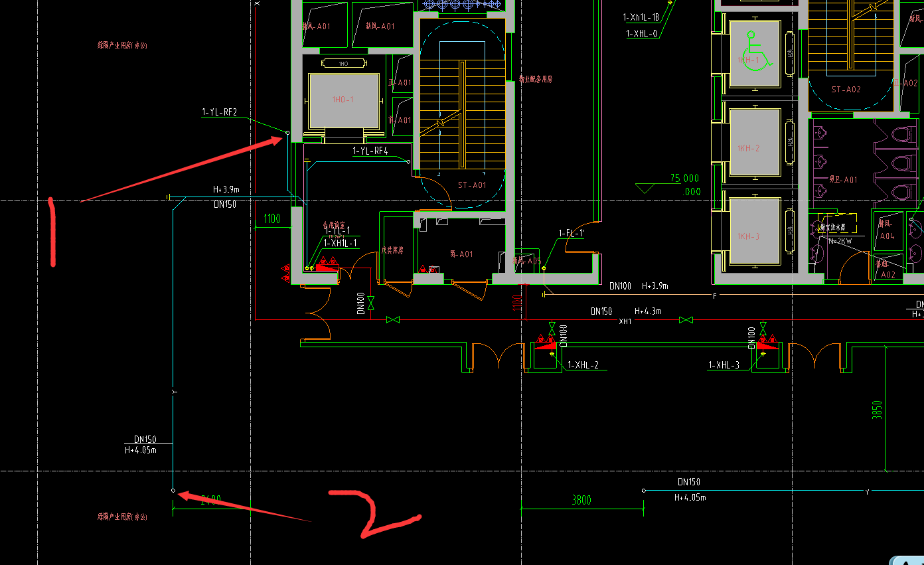Select the green valve symbol above 1-XHL-3
Viewport: 924px width, 565px height.
pos(763,329)
